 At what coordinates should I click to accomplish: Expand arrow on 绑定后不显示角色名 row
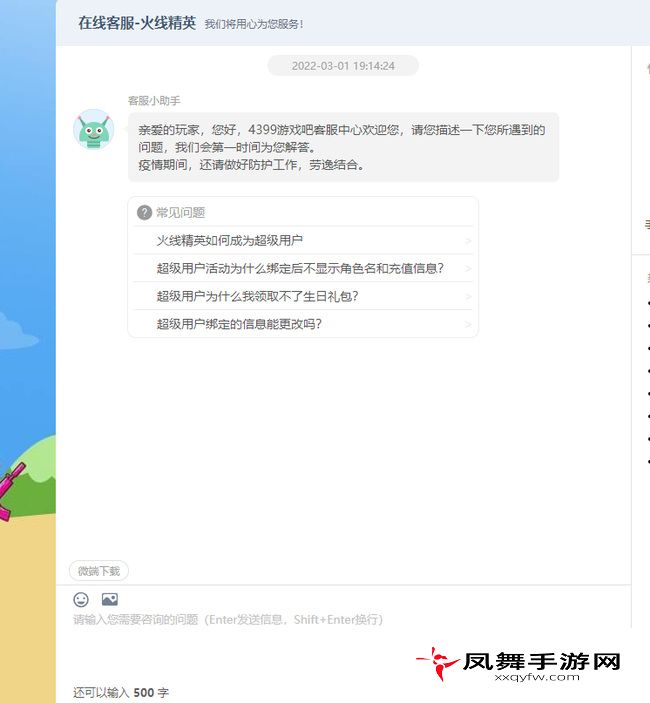click(468, 269)
